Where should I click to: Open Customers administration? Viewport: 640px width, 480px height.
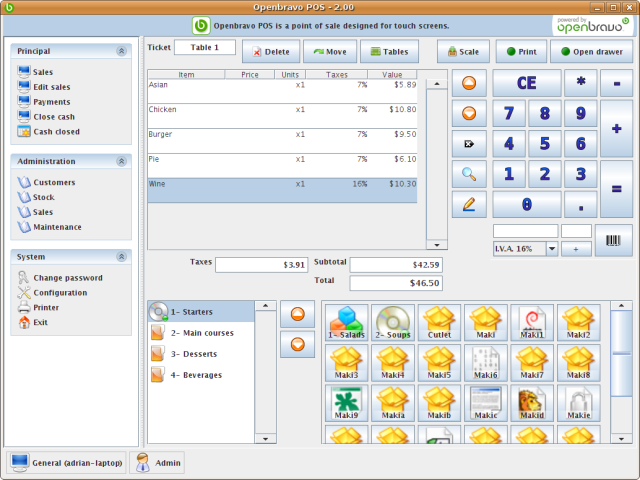click(47, 182)
